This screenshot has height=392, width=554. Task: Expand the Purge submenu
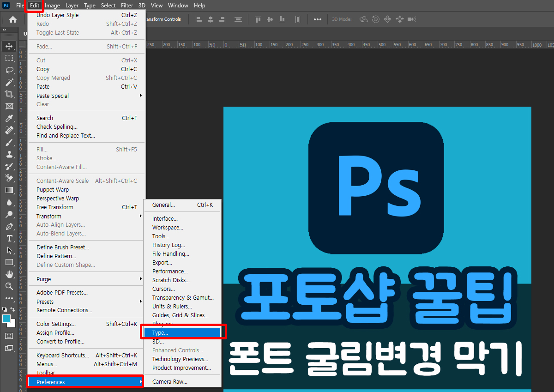pos(87,279)
